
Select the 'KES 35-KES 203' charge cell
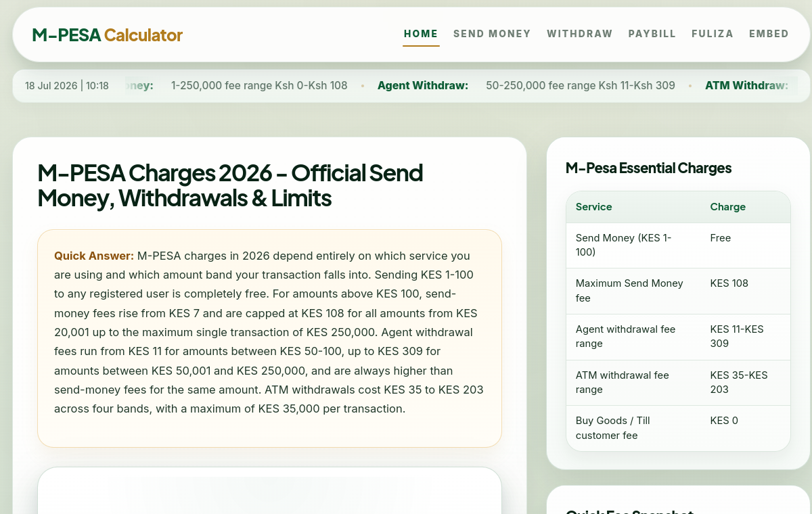pos(746,383)
